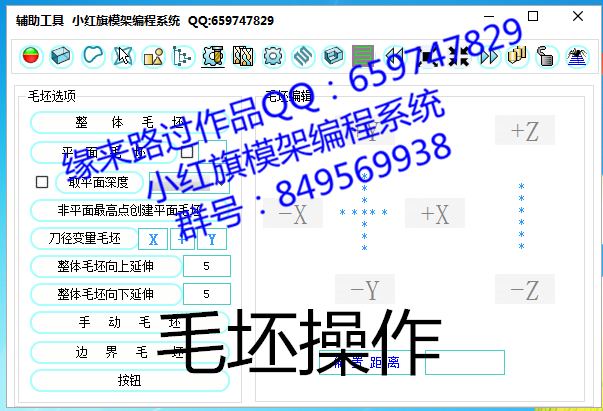Click the -Z blank edit button
Image resolution: width=603 pixels, height=411 pixels.
point(525,289)
